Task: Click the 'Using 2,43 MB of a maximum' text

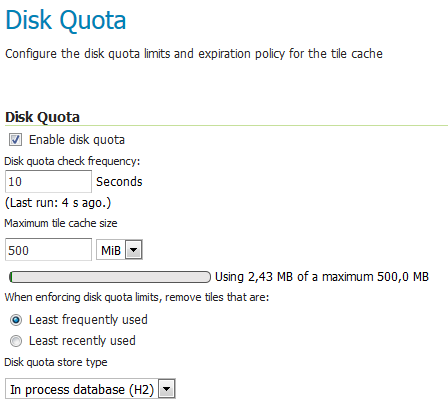Action: (x=295, y=277)
